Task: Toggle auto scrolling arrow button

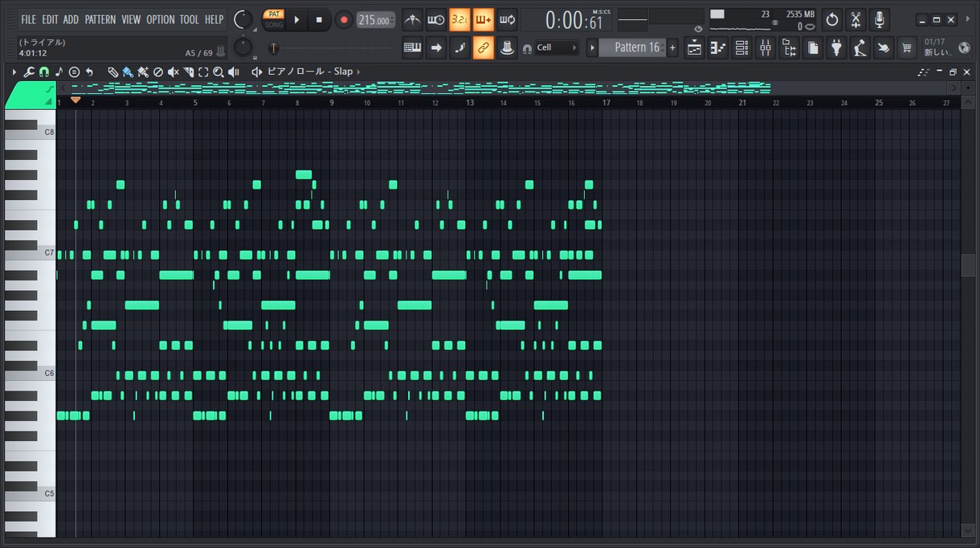Action: [436, 47]
